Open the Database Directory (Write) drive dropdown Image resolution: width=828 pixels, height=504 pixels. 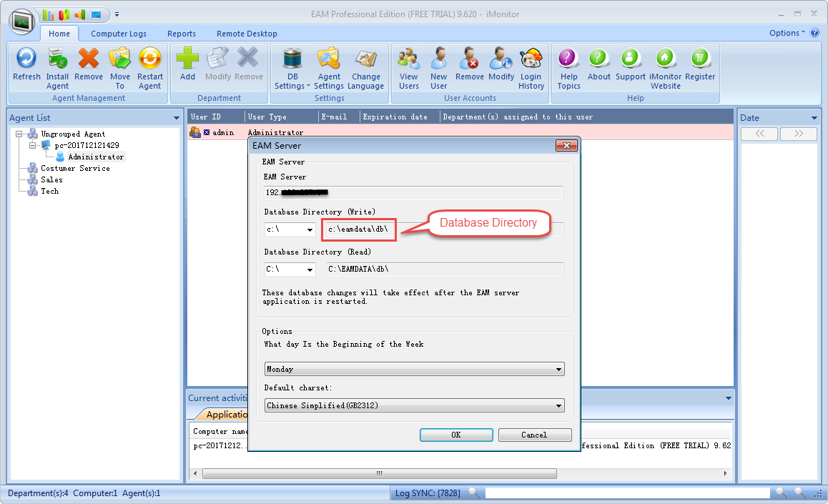(x=310, y=230)
